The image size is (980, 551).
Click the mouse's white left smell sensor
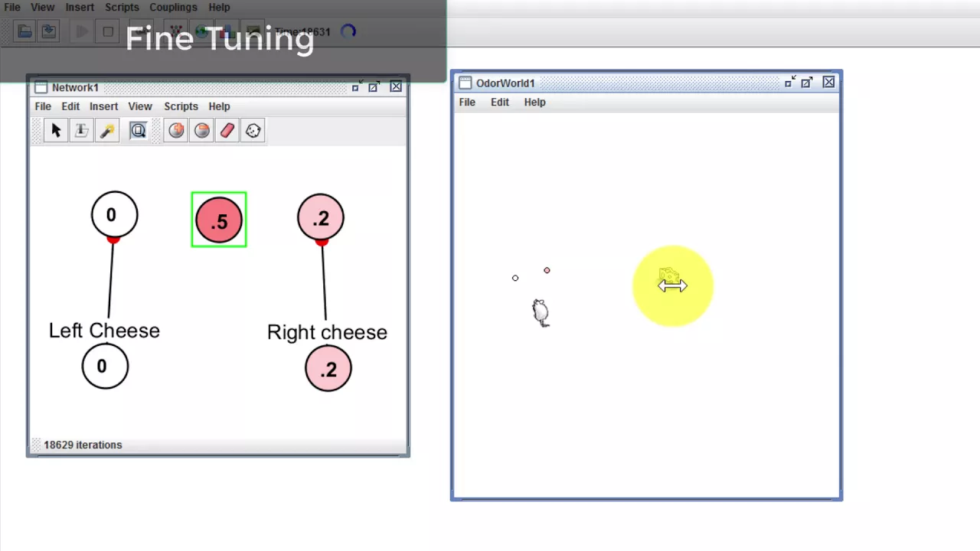515,278
